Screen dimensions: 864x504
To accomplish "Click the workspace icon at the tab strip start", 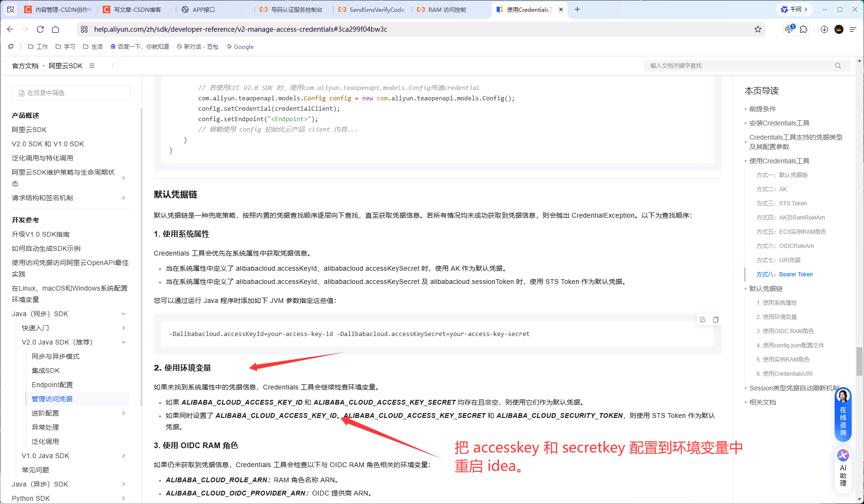I will coord(10,9).
